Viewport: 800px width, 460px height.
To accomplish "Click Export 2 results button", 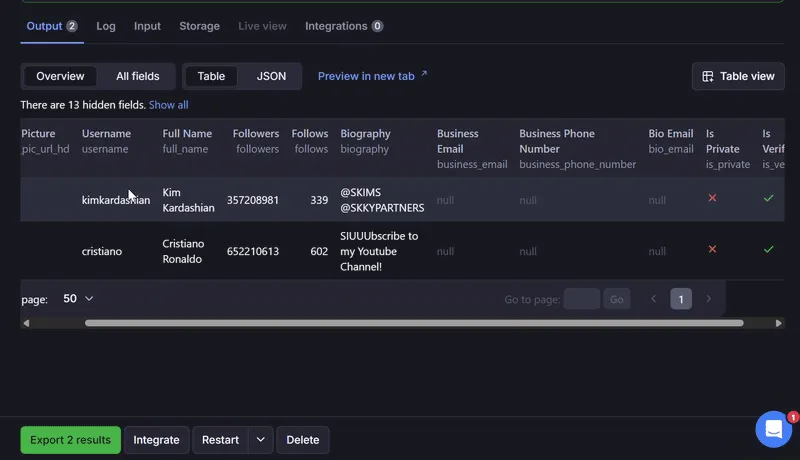I will click(70, 440).
